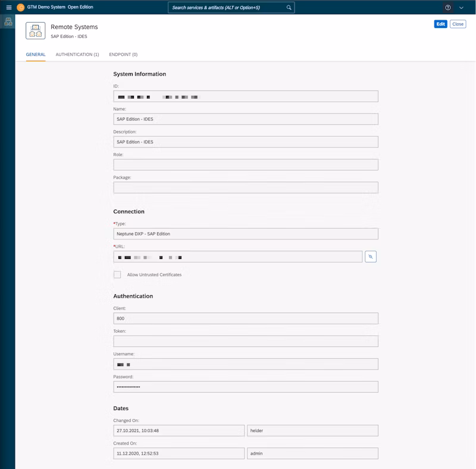Switch to the GENERAL tab

pos(36,54)
